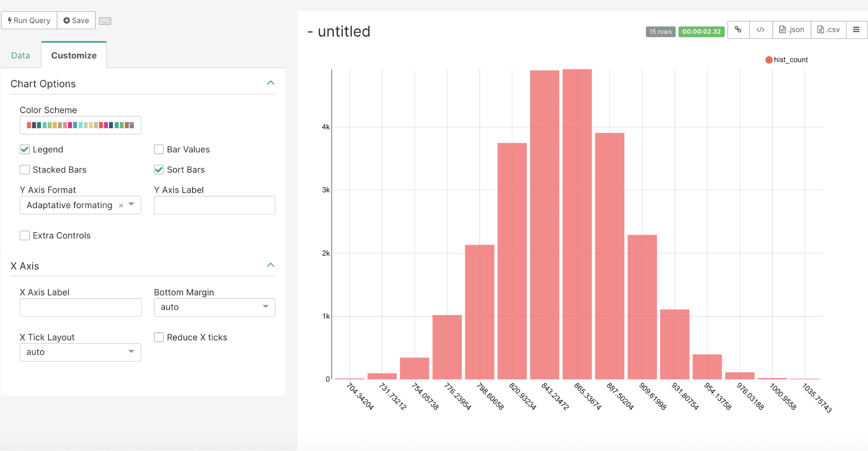Focus the X Axis Label field
Screen dimensions: 868x451
click(x=80, y=307)
